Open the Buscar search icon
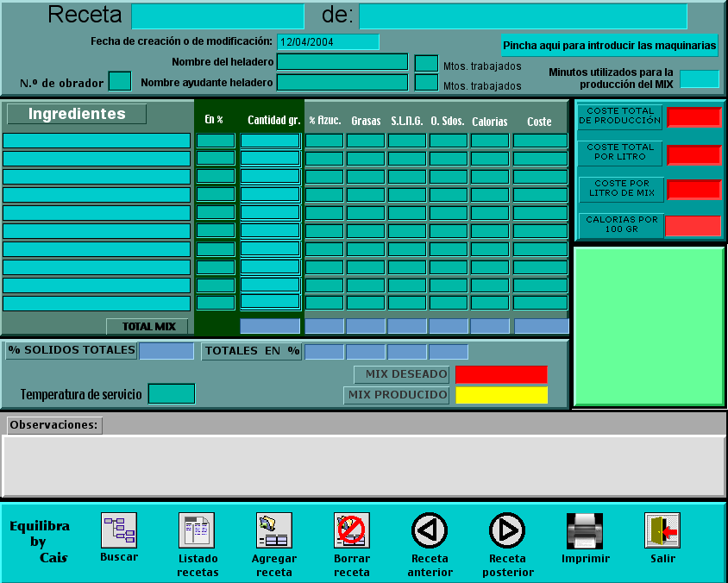Viewport: 728px width, 583px height. pos(119,530)
